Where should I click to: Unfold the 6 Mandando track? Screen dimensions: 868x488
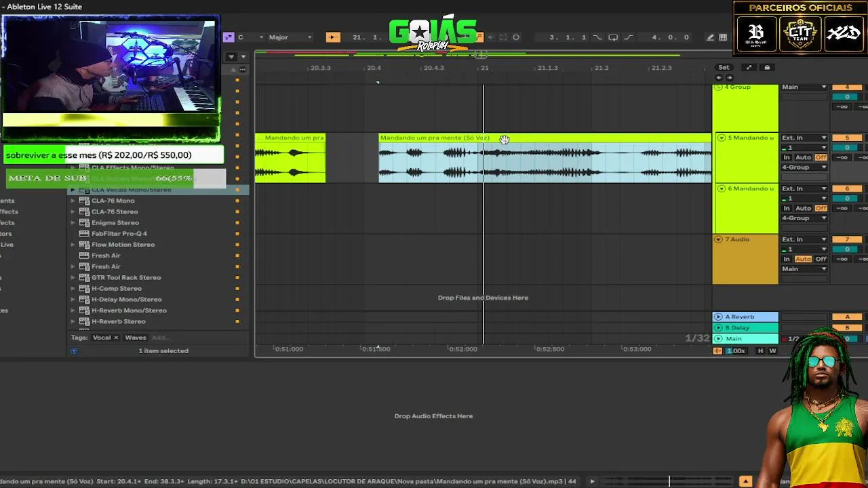point(722,188)
